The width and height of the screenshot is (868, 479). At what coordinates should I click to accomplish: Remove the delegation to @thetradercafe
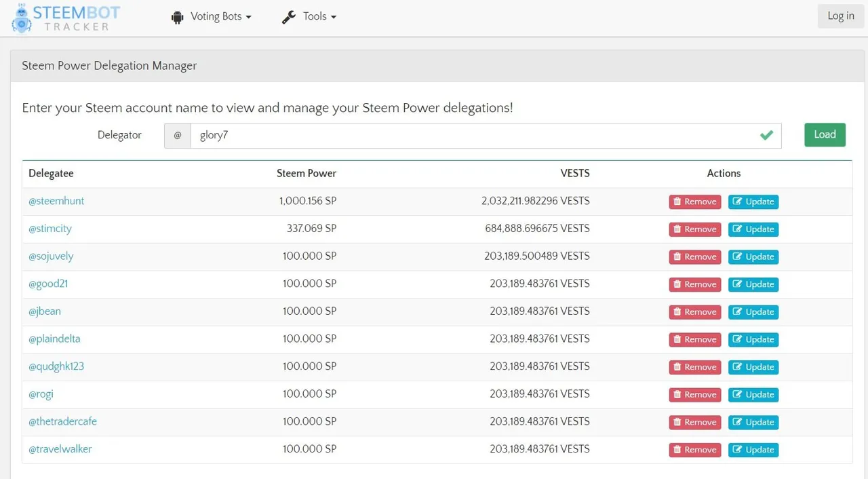(695, 422)
